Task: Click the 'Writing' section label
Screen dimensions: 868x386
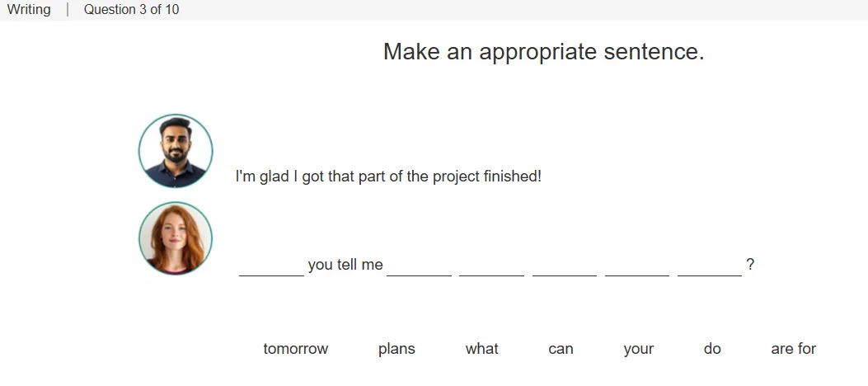Action: (29, 9)
